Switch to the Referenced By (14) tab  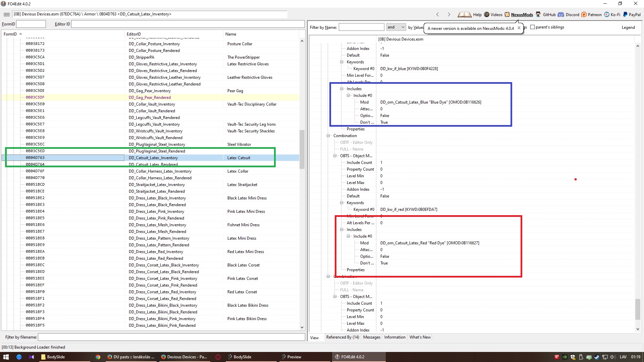click(x=342, y=337)
